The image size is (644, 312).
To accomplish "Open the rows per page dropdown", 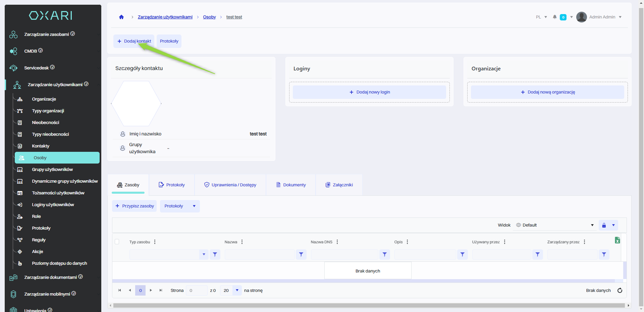I will pyautogui.click(x=237, y=291).
